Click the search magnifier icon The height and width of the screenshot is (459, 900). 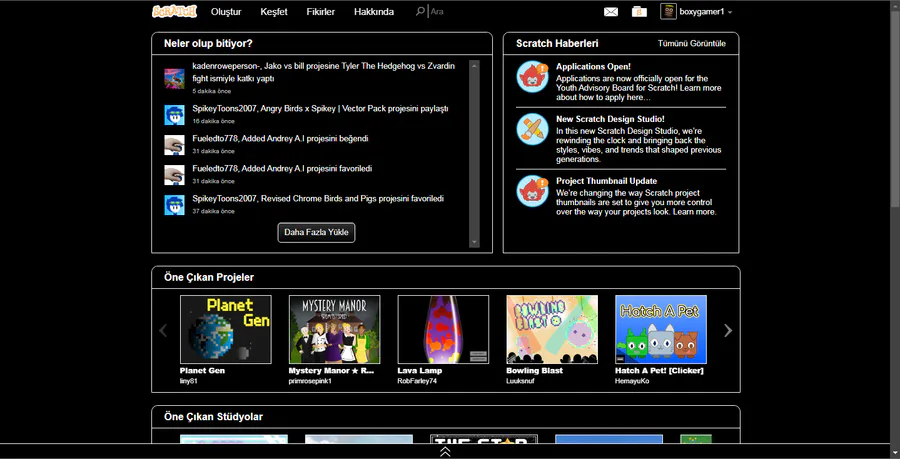[x=420, y=11]
